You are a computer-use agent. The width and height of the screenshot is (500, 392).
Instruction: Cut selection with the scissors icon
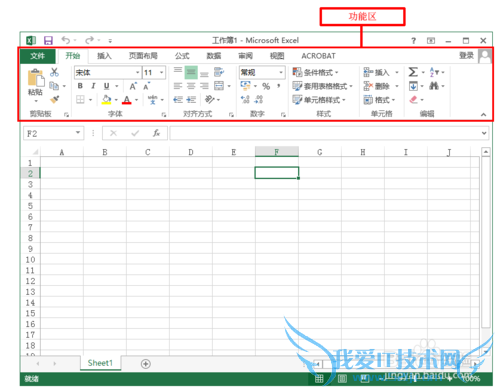54,72
